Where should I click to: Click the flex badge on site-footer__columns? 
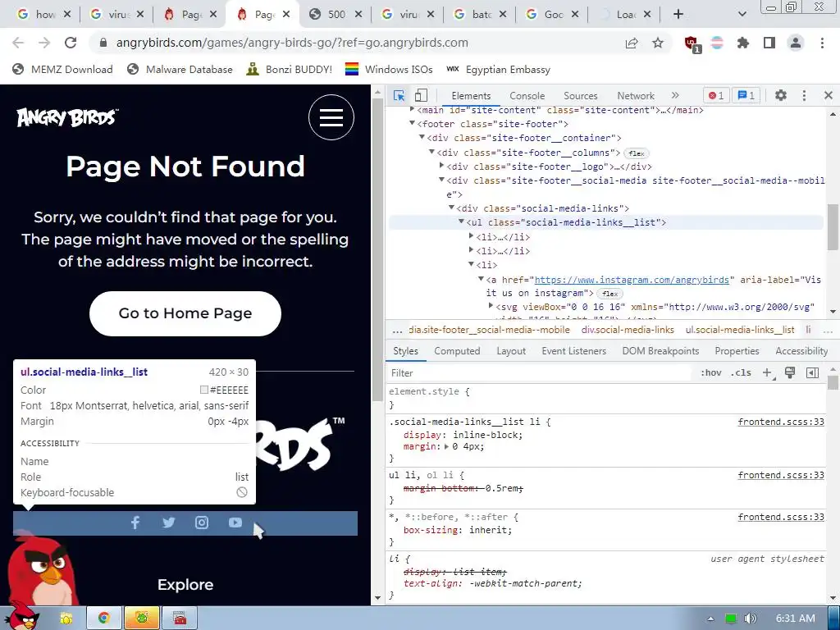[x=637, y=153]
